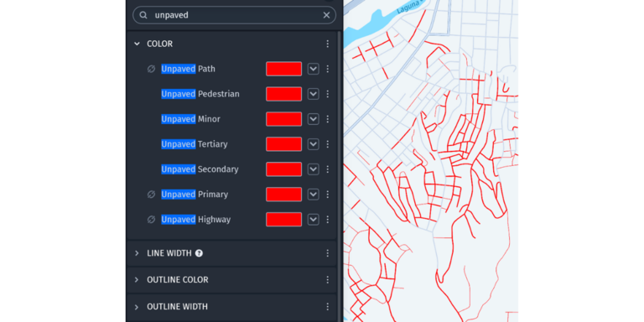Select the Unpaved Highway property label
Screen dimensions: 644x322
click(196, 220)
